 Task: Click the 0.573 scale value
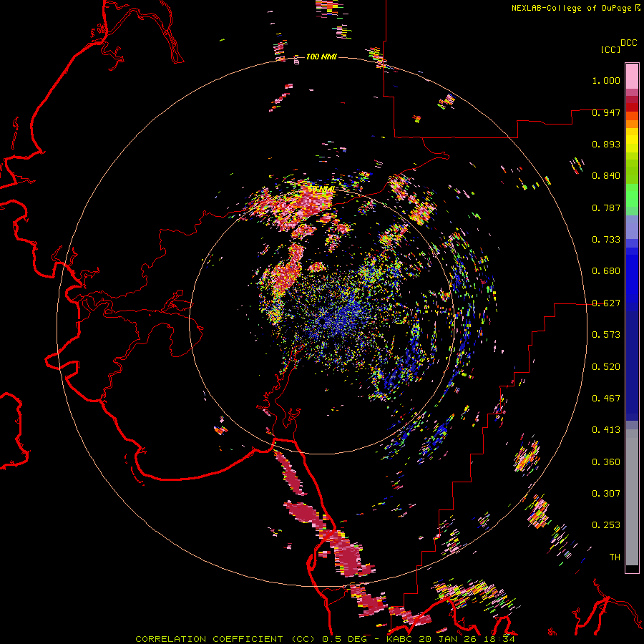click(606, 335)
